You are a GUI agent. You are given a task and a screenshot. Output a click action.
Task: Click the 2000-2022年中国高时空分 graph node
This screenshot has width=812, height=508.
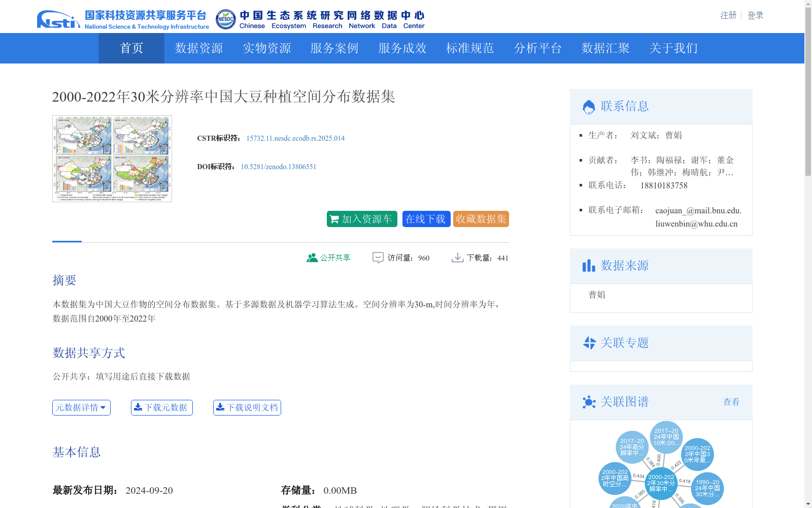pos(615,478)
